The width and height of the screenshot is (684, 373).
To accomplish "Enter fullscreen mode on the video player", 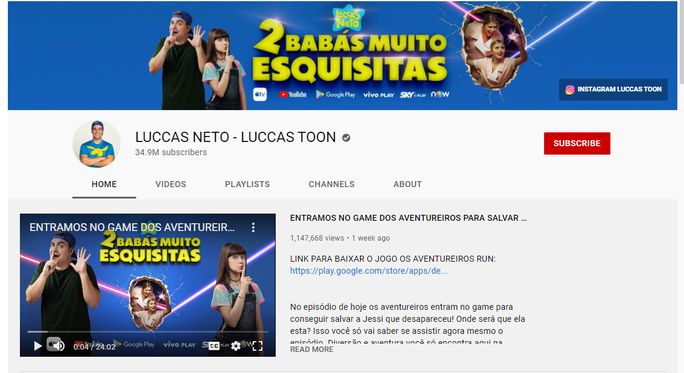I will [257, 346].
